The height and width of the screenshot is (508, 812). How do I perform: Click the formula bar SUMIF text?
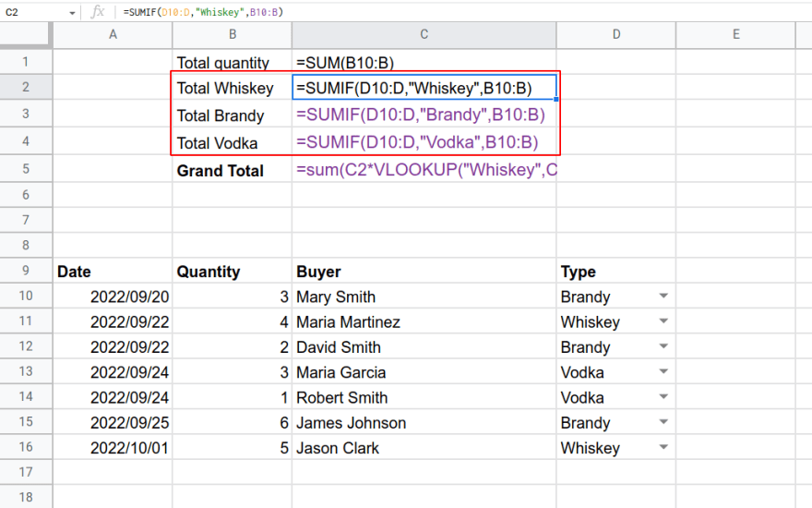(x=203, y=12)
